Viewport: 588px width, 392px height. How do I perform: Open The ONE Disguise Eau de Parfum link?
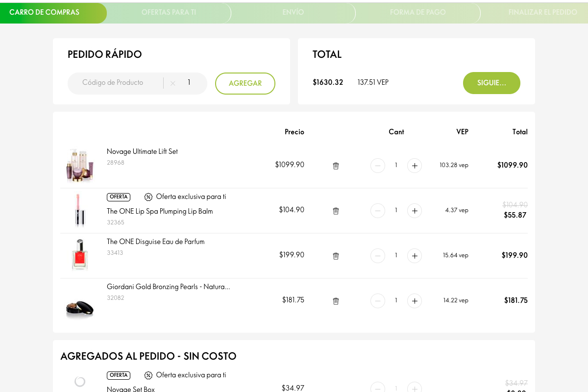pos(156,242)
